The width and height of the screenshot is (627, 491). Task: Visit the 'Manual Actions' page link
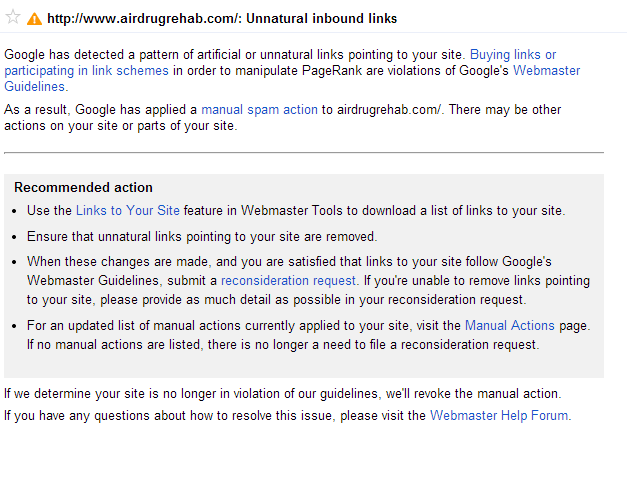(x=509, y=326)
